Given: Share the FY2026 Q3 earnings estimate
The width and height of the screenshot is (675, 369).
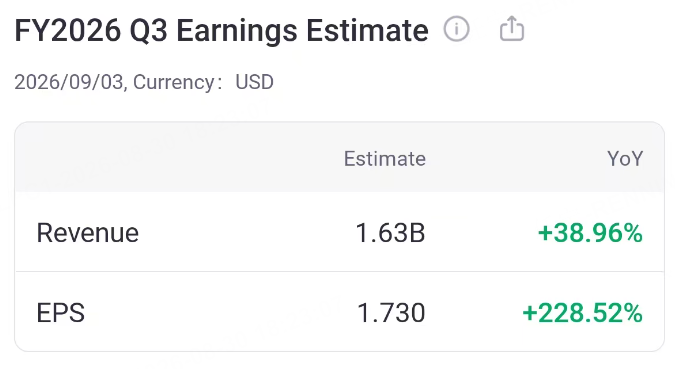Looking at the screenshot, I should tap(512, 28).
